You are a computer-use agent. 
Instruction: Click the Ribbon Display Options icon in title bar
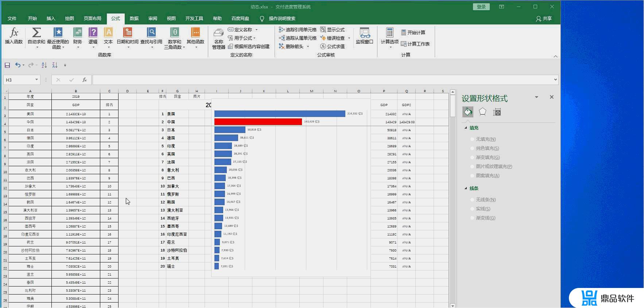pos(502,7)
